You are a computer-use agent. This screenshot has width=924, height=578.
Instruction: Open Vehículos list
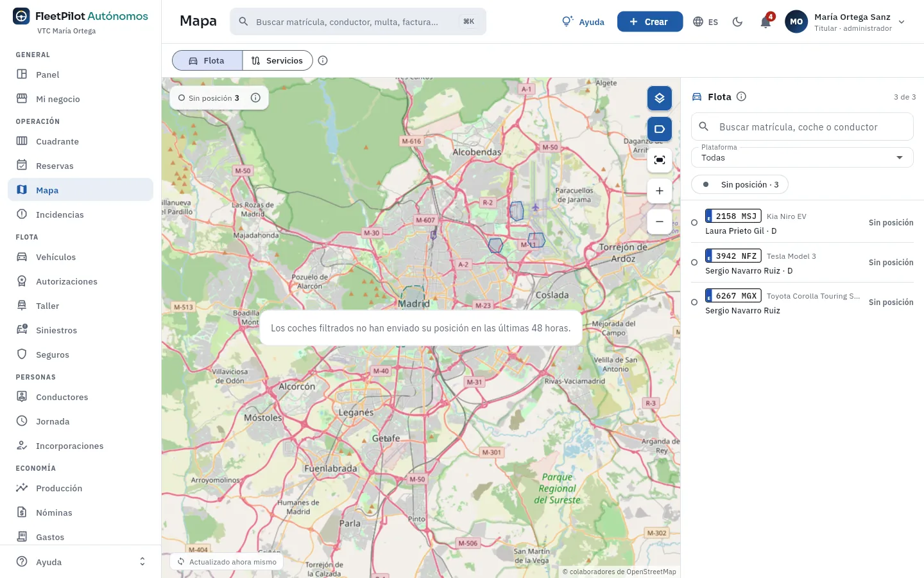pyautogui.click(x=81, y=257)
